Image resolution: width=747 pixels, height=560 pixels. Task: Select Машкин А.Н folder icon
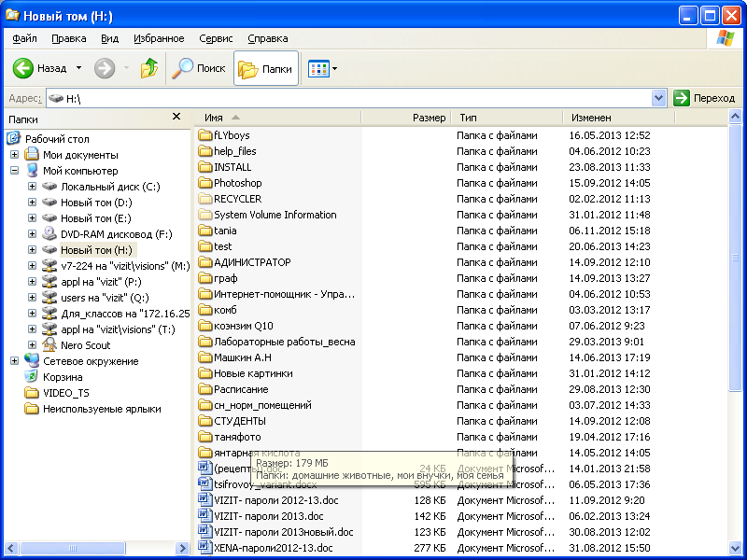coord(204,357)
